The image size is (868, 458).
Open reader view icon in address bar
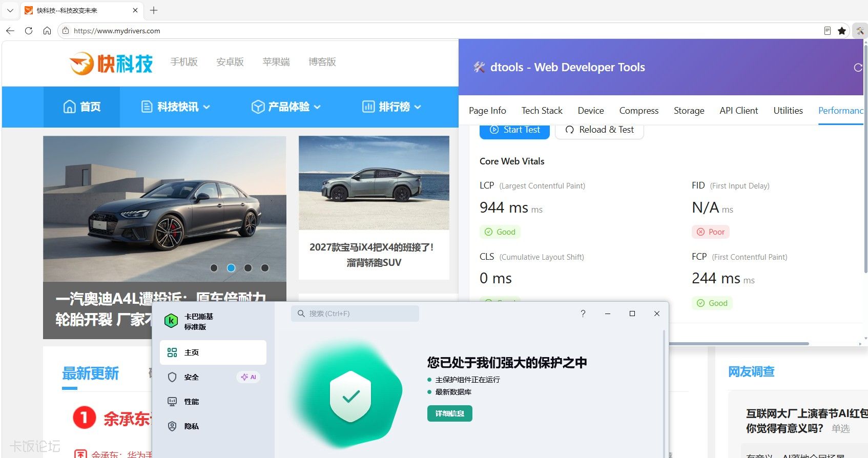point(828,31)
